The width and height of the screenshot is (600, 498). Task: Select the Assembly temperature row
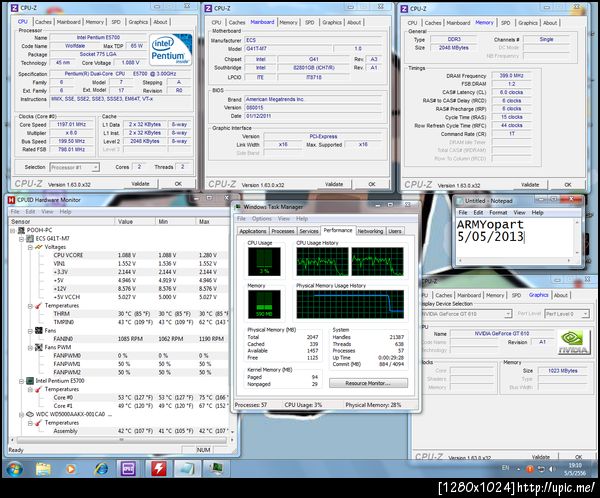tap(119, 431)
